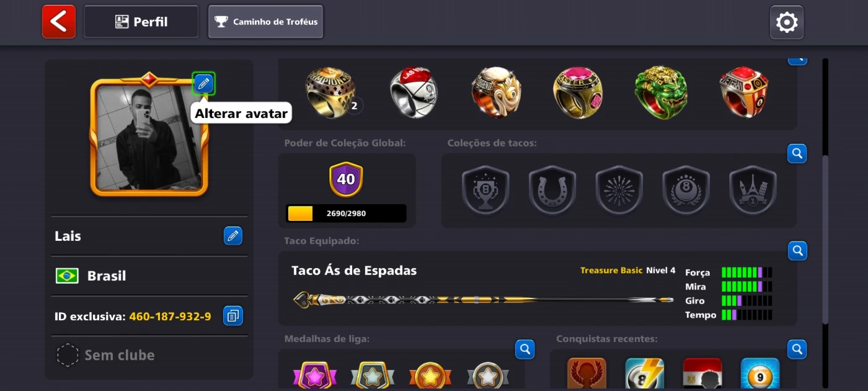This screenshot has height=391, width=868.
Task: Open magnifier for Medalhas de liga
Action: click(x=525, y=349)
